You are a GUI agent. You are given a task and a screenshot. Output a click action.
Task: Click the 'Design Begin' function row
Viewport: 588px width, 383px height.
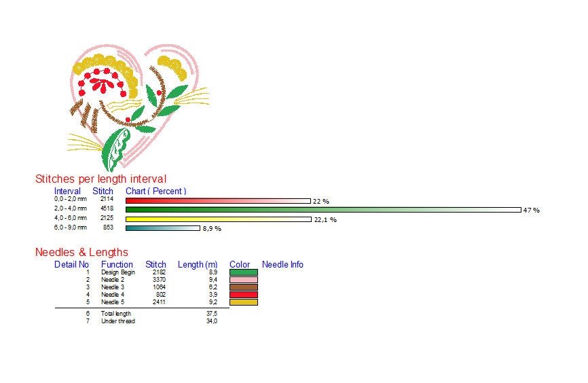coord(118,272)
